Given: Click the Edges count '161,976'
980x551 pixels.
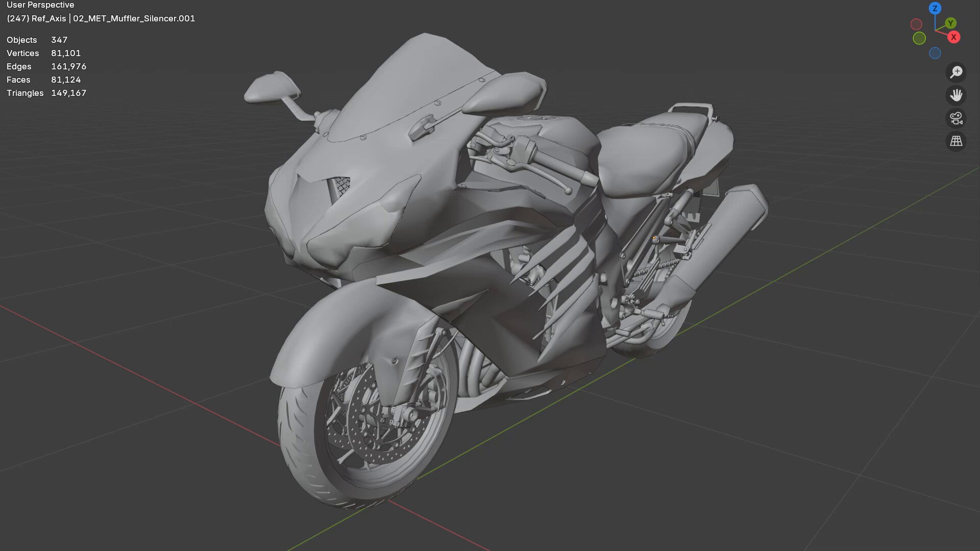Looking at the screenshot, I should click(68, 66).
